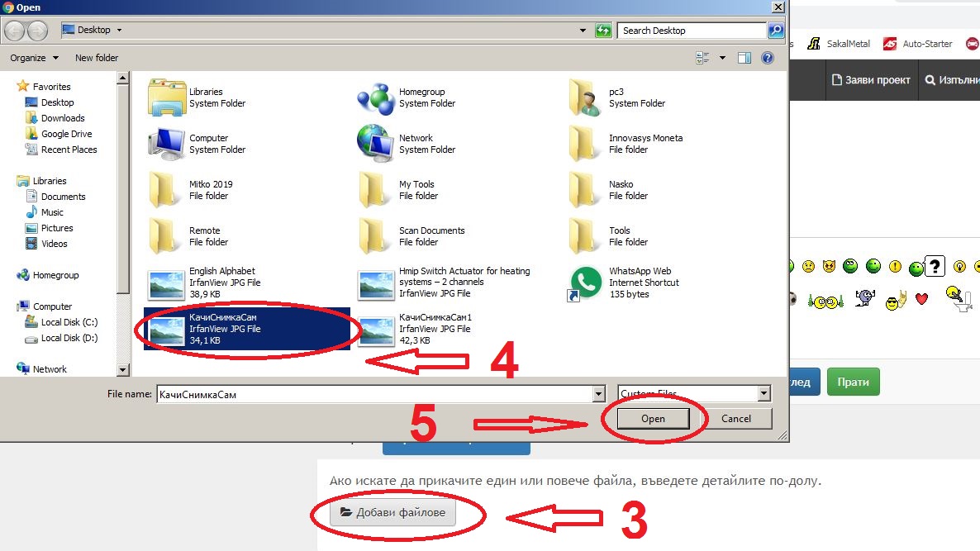Click the Добави файлове button
Screen dimensions: 980x551
point(393,513)
